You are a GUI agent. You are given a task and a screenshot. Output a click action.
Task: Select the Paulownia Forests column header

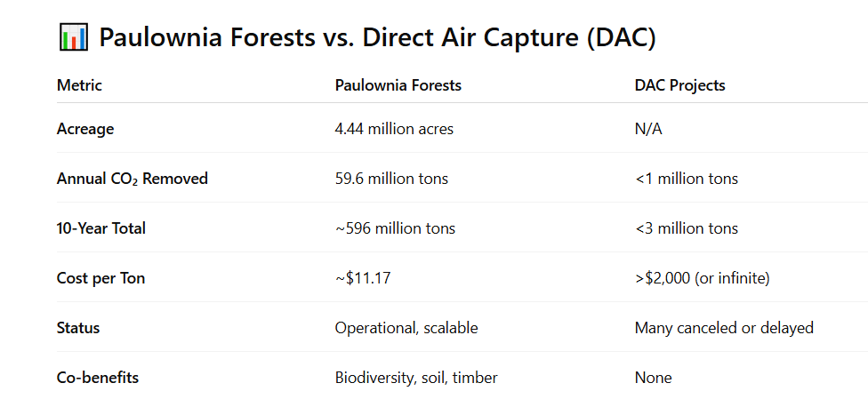[x=398, y=85]
